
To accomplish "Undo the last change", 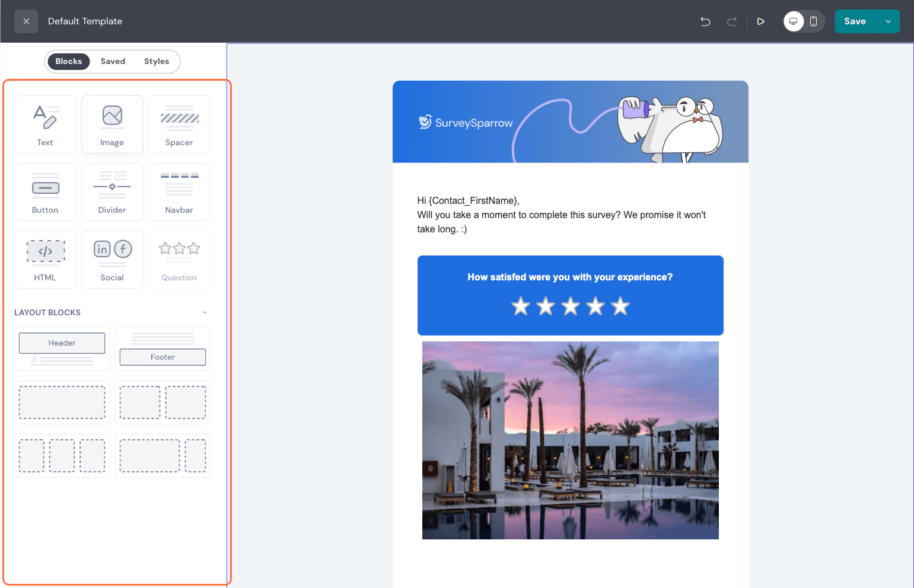I will [705, 21].
